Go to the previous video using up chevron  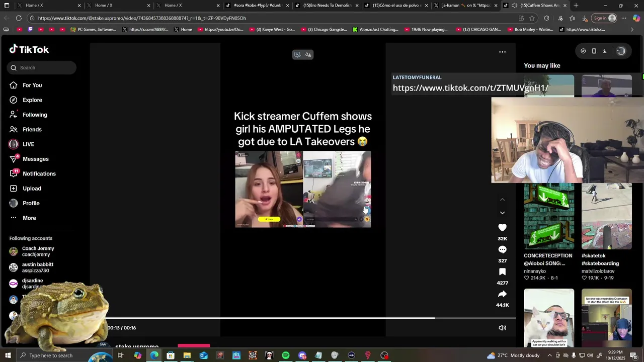(502, 200)
